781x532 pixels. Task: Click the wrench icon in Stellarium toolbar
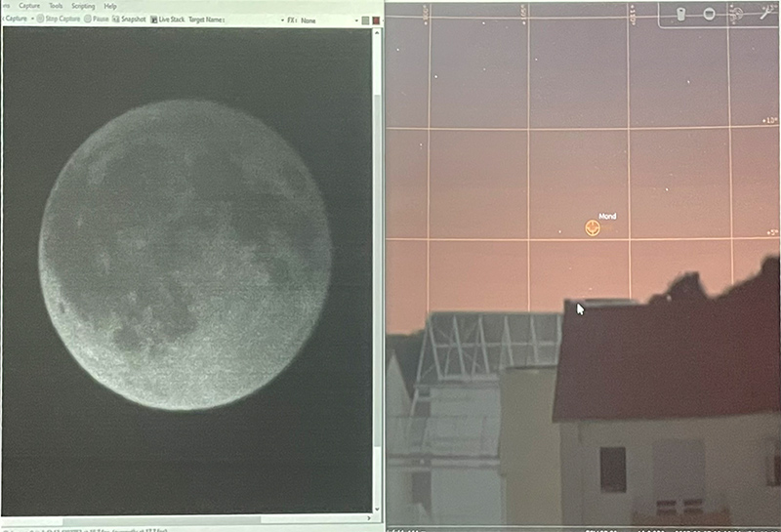[x=764, y=14]
